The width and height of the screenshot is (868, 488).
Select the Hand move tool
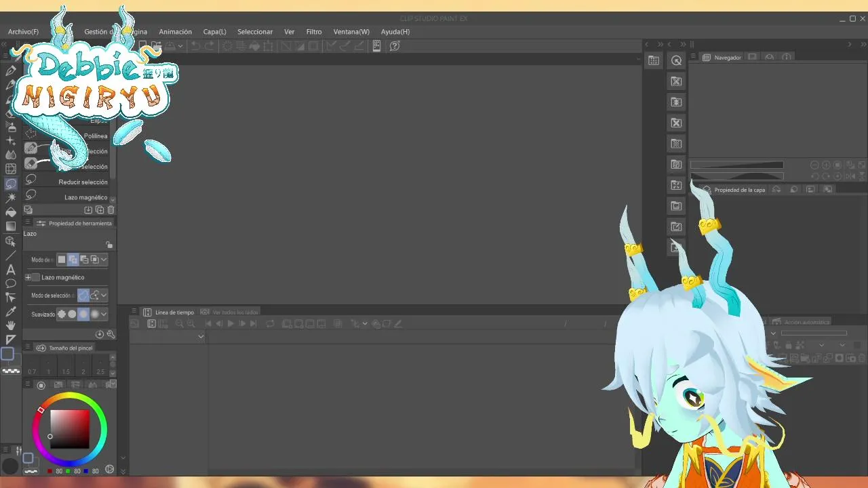pos(11,326)
